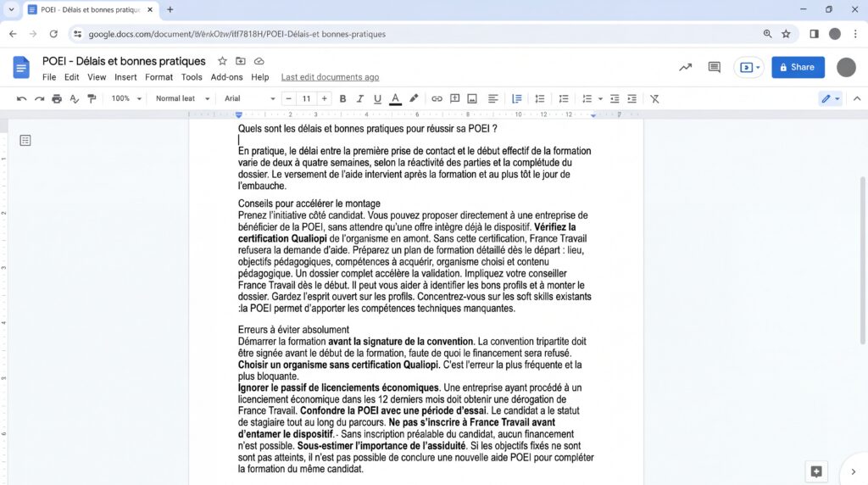Expand numbered list style dropdown arrow
This screenshot has height=485, width=868.
600,99
